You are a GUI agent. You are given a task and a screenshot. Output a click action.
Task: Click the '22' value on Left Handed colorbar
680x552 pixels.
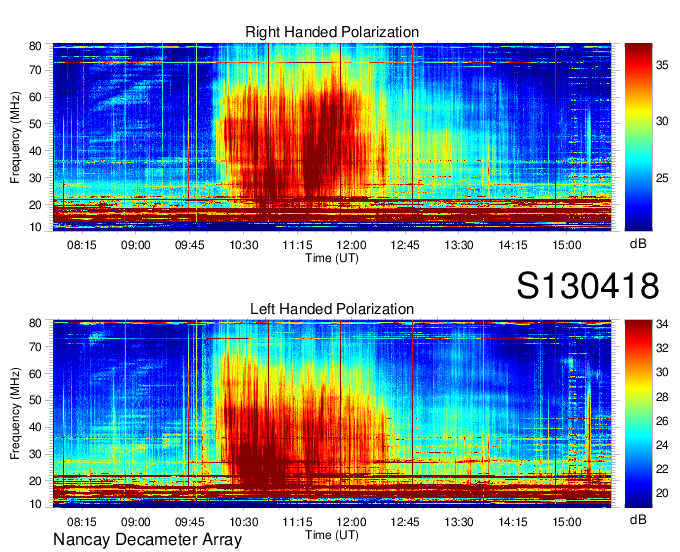[x=662, y=469]
